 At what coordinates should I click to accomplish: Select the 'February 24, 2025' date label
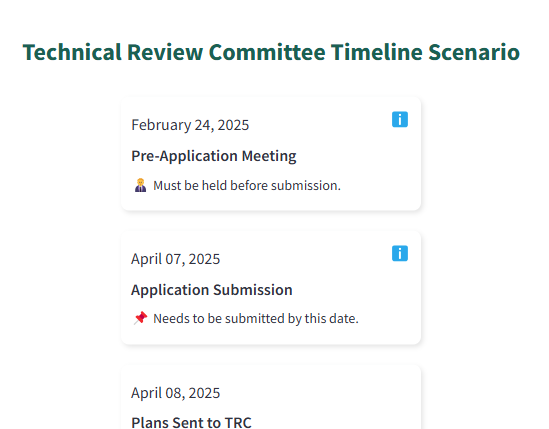click(x=190, y=125)
